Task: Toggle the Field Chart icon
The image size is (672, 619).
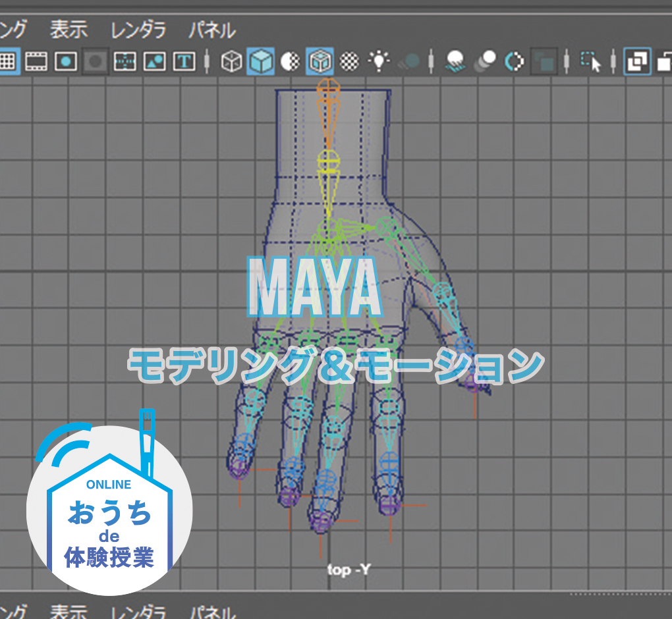Action: coord(125,61)
